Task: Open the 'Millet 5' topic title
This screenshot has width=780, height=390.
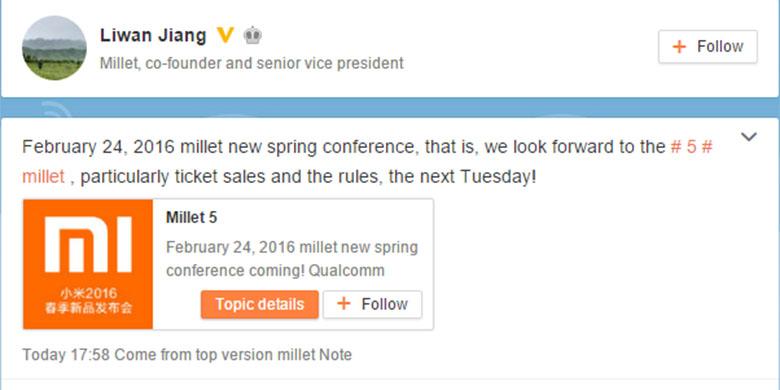Action: (x=192, y=217)
